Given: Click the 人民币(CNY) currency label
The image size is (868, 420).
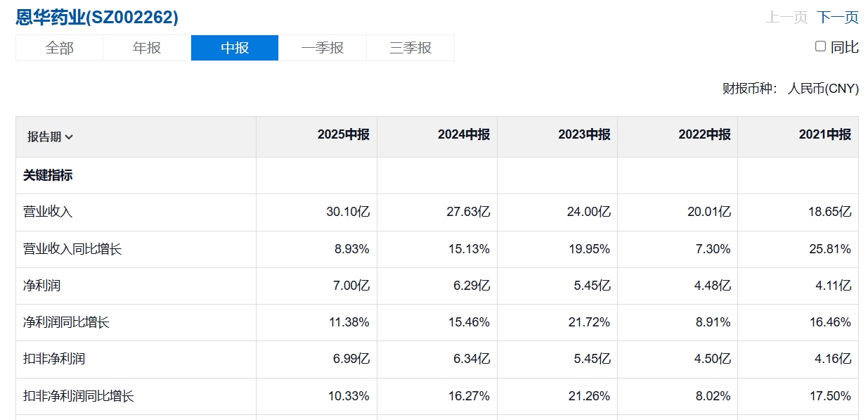Looking at the screenshot, I should pyautogui.click(x=823, y=89).
